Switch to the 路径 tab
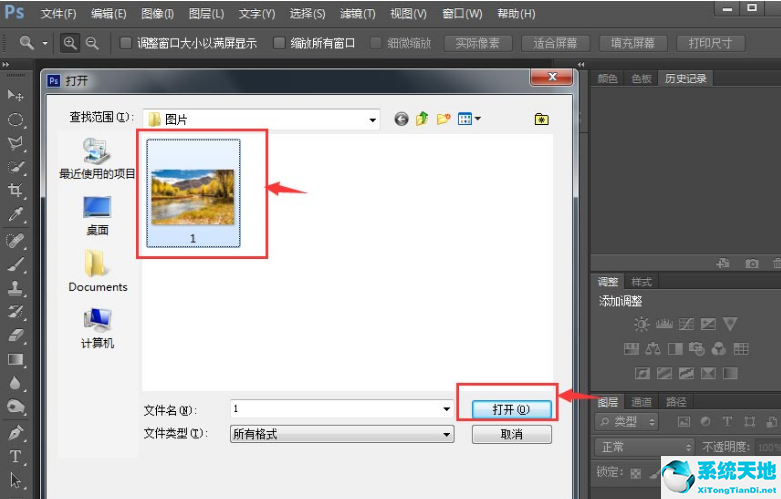781x499 pixels. (676, 401)
